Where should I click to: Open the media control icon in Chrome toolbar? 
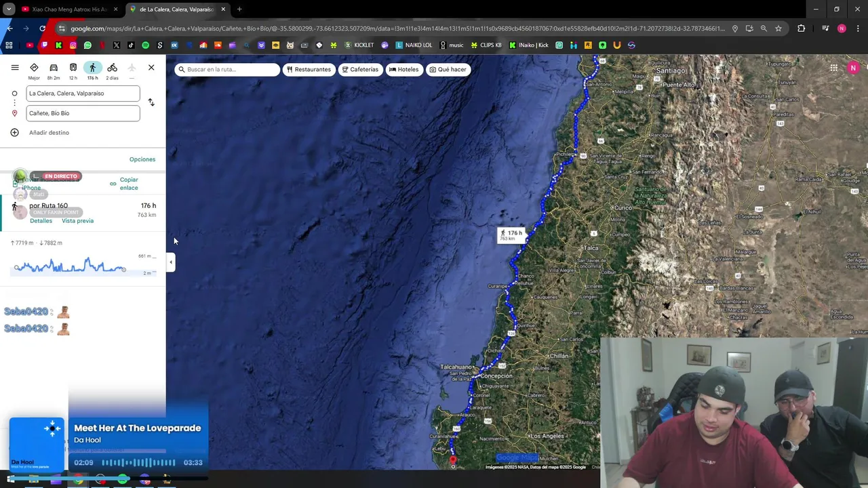825,28
